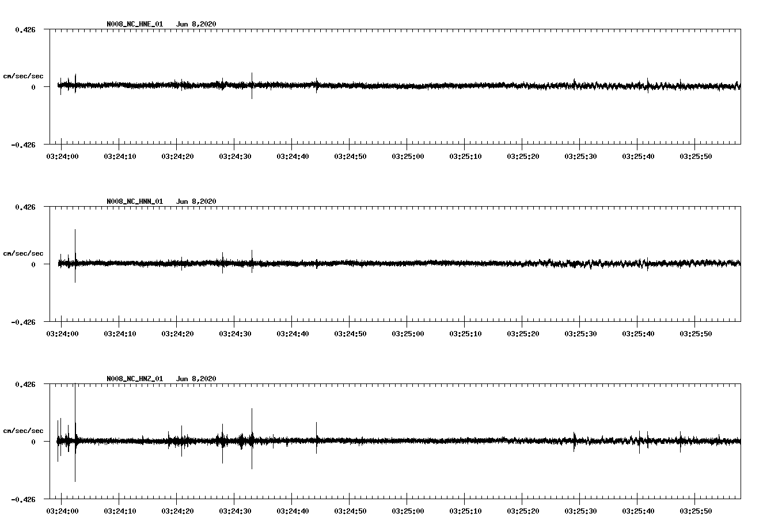Viewport: 782px width, 532px height.
Task: Click 03:24:10 time label under HNZ plot
Action: click(x=119, y=511)
